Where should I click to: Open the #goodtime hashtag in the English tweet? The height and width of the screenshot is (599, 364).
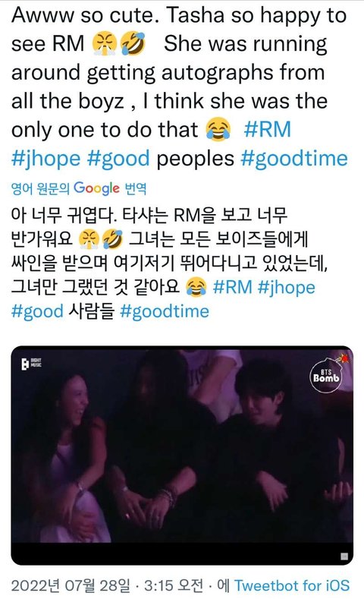coord(294,158)
